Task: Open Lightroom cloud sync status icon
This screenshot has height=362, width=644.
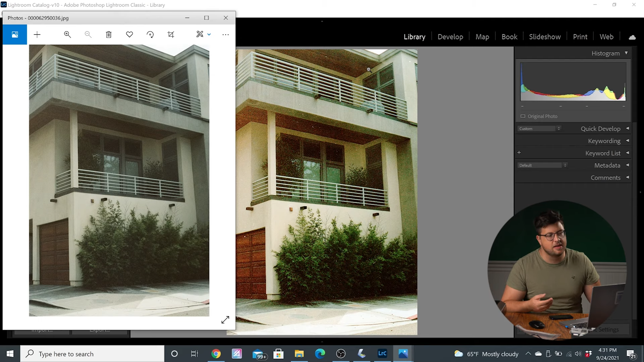Action: point(632,37)
